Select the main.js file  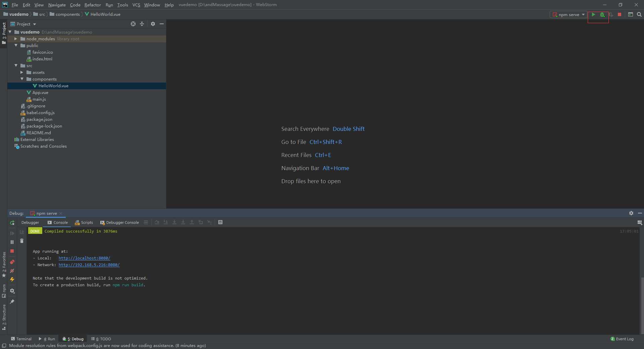[39, 99]
